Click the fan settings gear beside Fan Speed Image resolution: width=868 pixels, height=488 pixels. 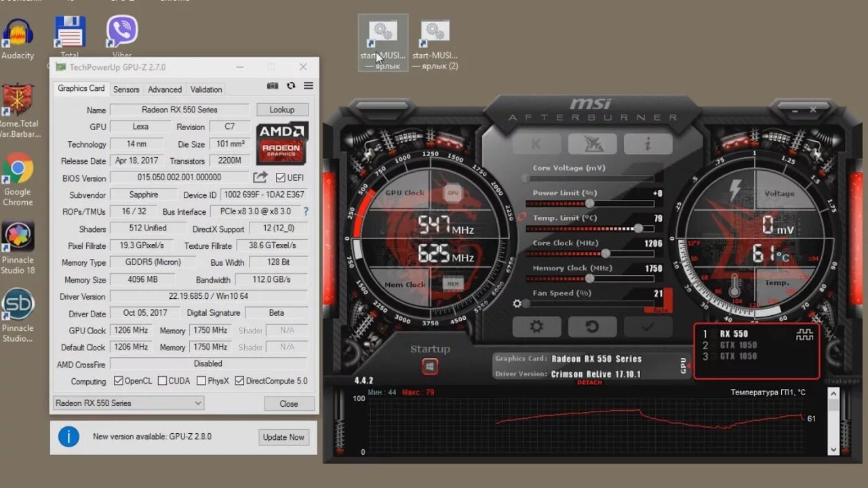coord(517,304)
